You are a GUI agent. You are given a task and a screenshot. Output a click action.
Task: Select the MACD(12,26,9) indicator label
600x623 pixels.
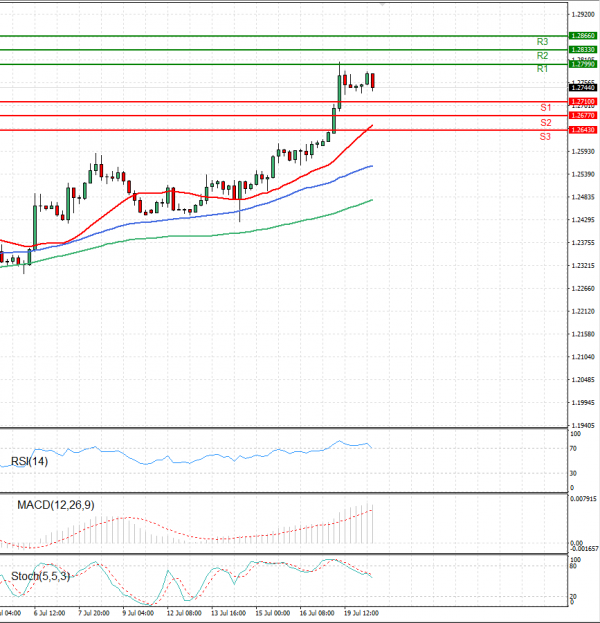click(x=54, y=505)
